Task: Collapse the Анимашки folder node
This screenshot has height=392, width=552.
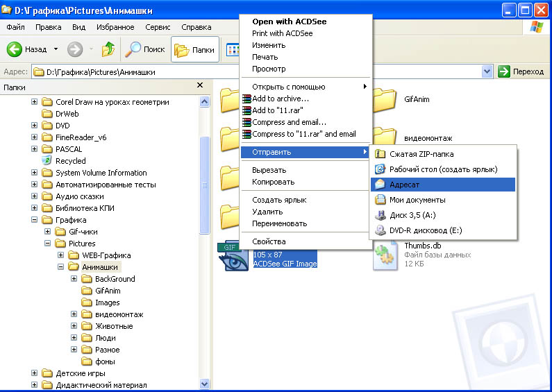Action: tap(61, 266)
